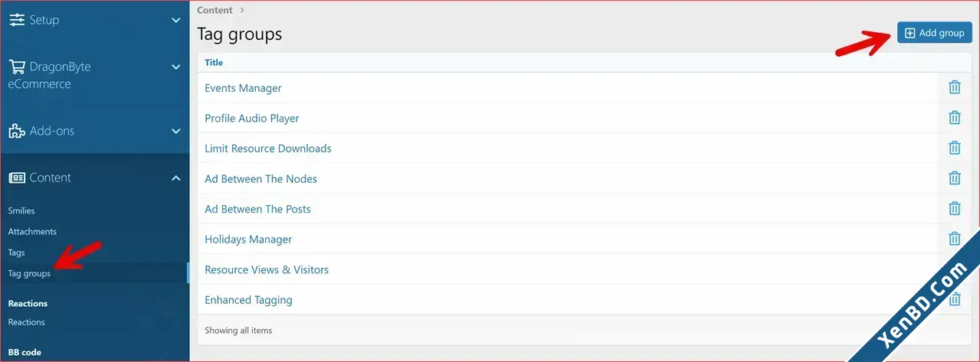Delete the Holidays Manager tag group
The image size is (980, 362).
pos(955,239)
